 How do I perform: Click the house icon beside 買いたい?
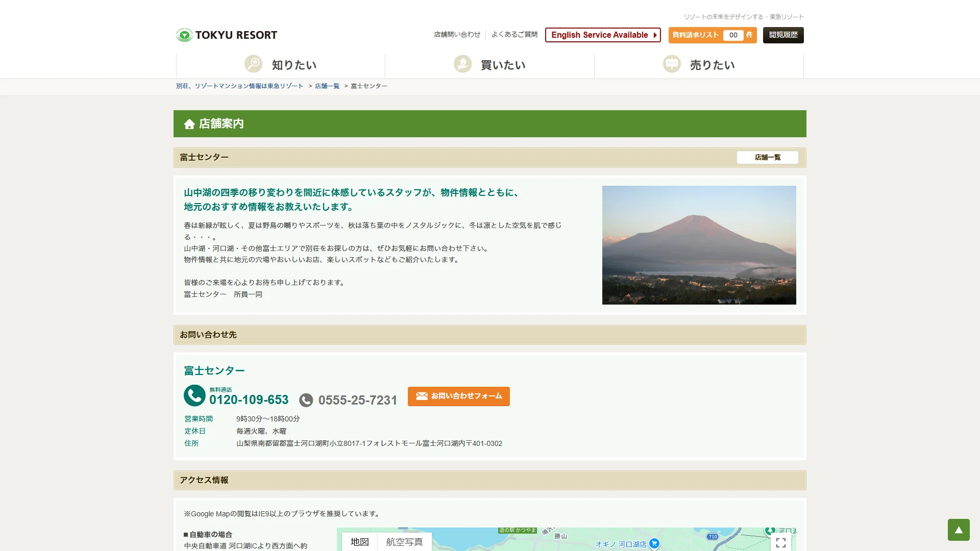coord(462,64)
